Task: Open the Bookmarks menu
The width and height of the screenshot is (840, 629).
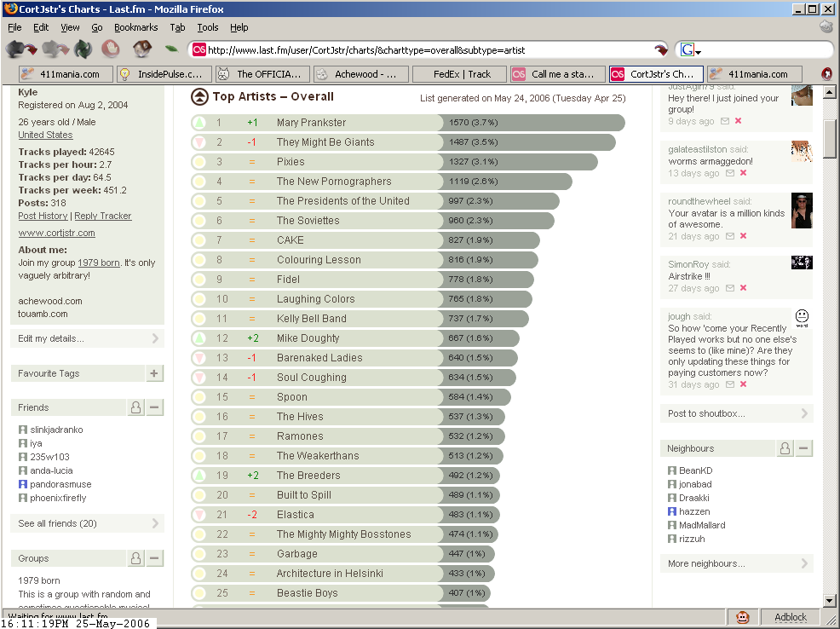Action: pyautogui.click(x=135, y=27)
